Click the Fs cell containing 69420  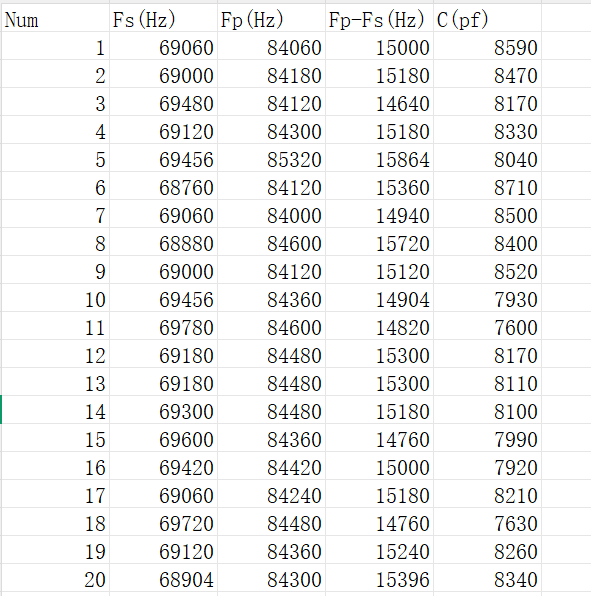163,466
